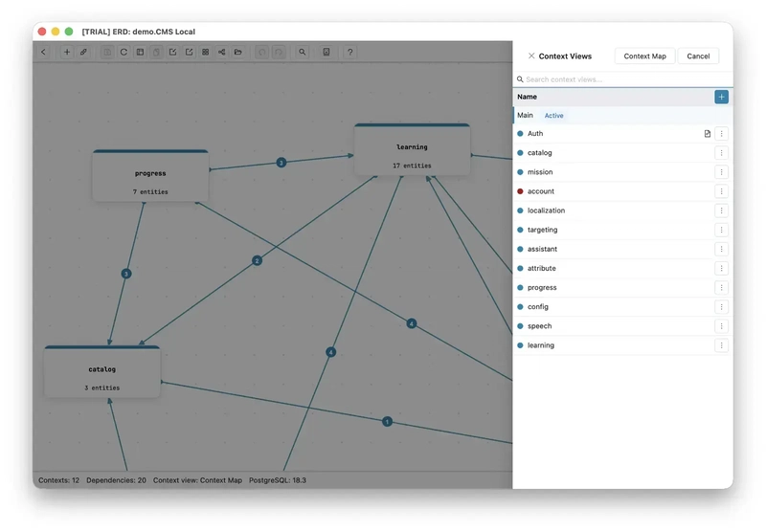Click PostgreSQL: 18.3 in the status bar

point(278,480)
